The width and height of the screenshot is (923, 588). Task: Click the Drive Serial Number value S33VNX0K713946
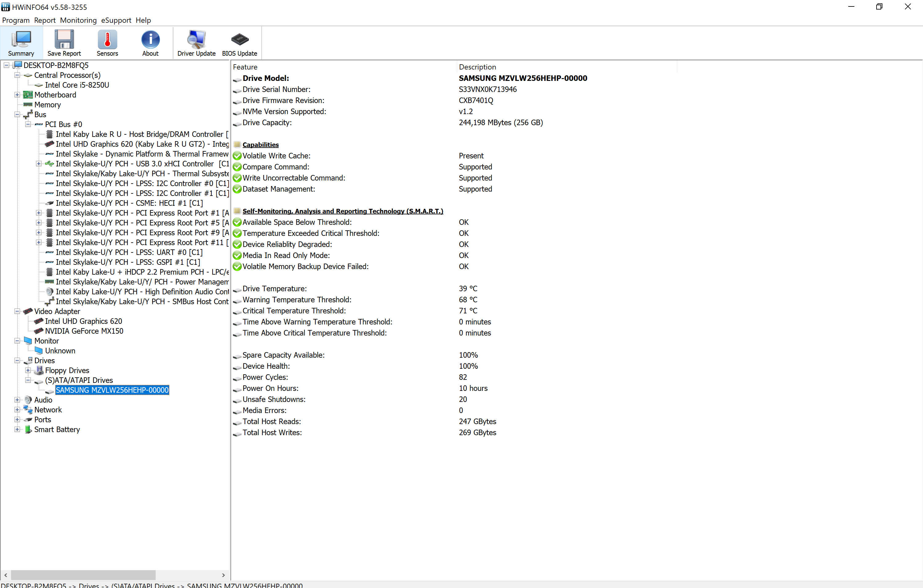pos(488,89)
